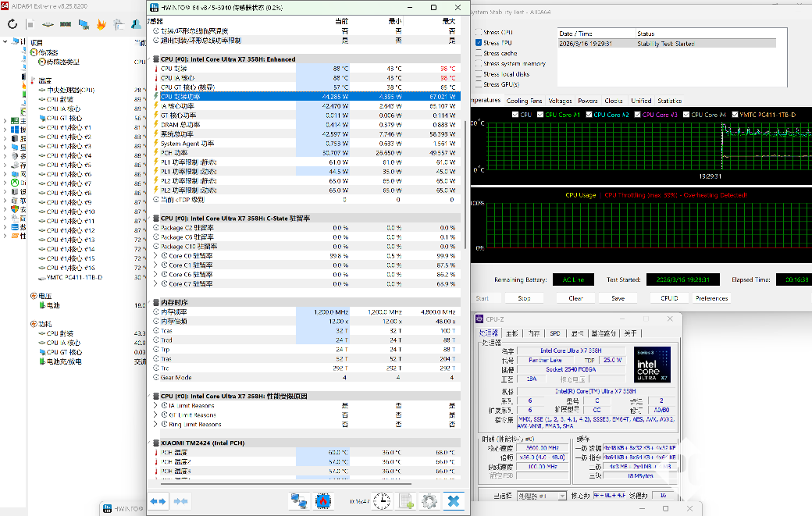812x516 pixels.
Task: Click the Preferences button
Action: coord(711,298)
